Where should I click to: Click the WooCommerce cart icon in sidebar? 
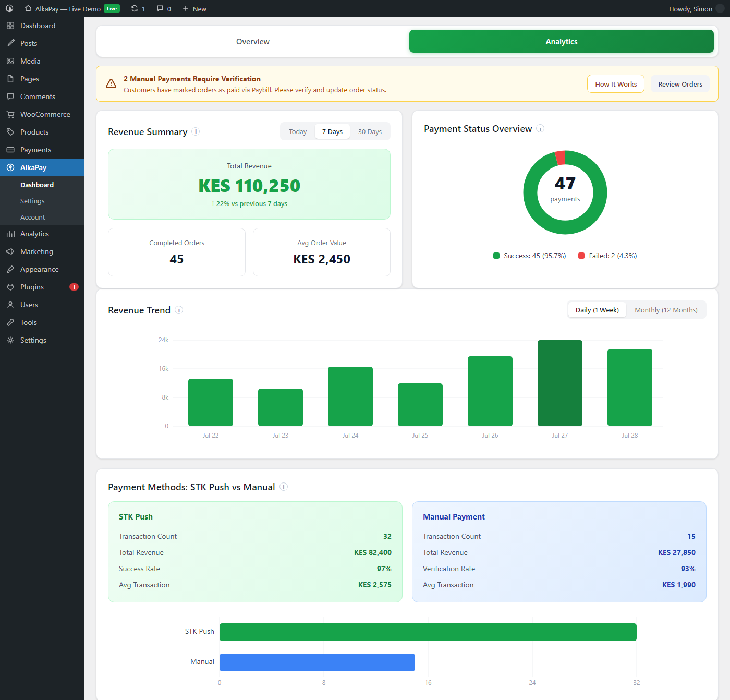tap(10, 114)
